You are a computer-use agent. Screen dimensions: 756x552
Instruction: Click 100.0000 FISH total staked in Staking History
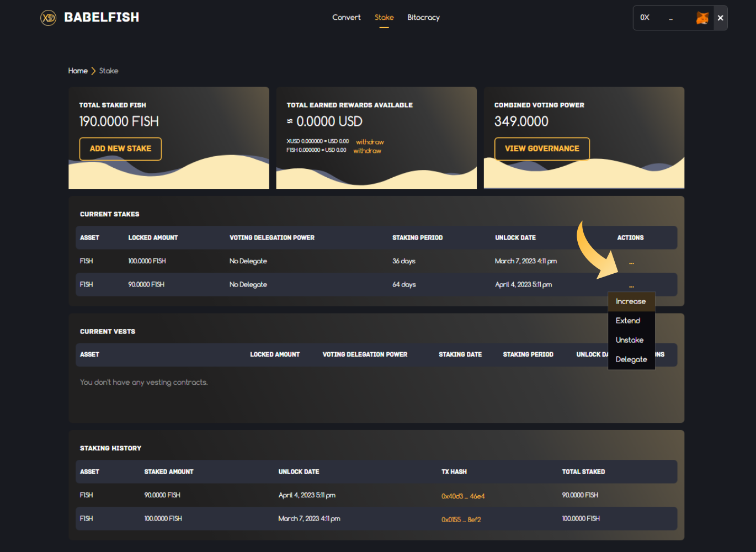point(581,519)
